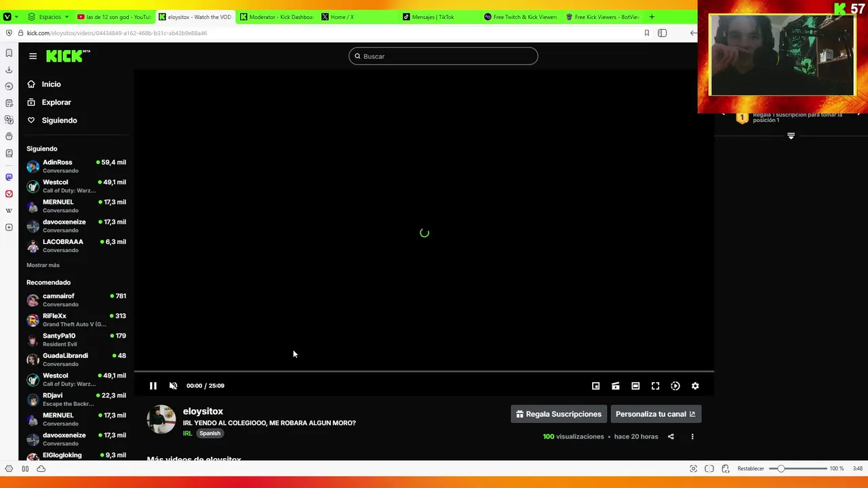The height and width of the screenshot is (488, 868).
Task: Switch to Free Kick Viewers - BotView tab
Action: (601, 17)
